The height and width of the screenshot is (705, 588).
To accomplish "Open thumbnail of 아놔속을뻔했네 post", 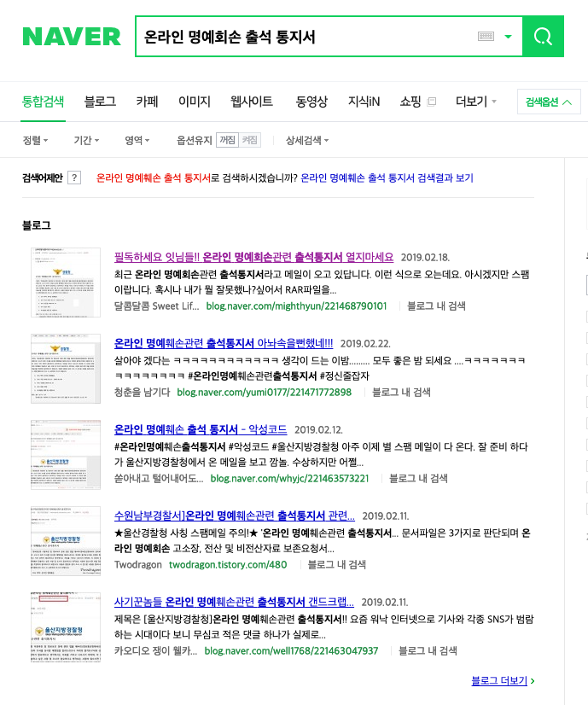I will pos(66,369).
